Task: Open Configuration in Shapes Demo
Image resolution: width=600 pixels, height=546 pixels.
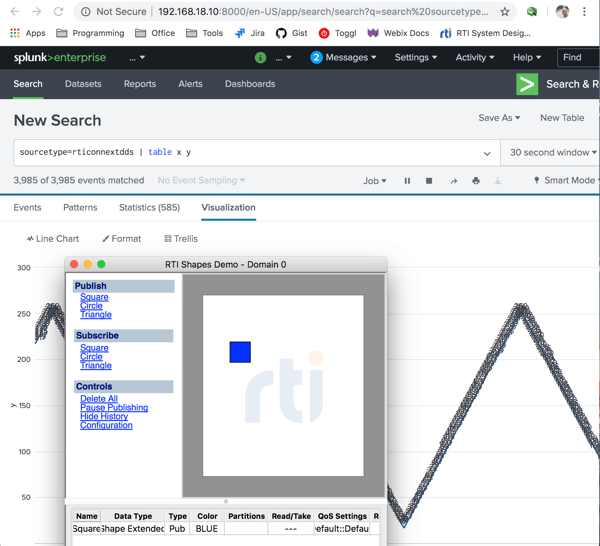Action: coord(106,425)
